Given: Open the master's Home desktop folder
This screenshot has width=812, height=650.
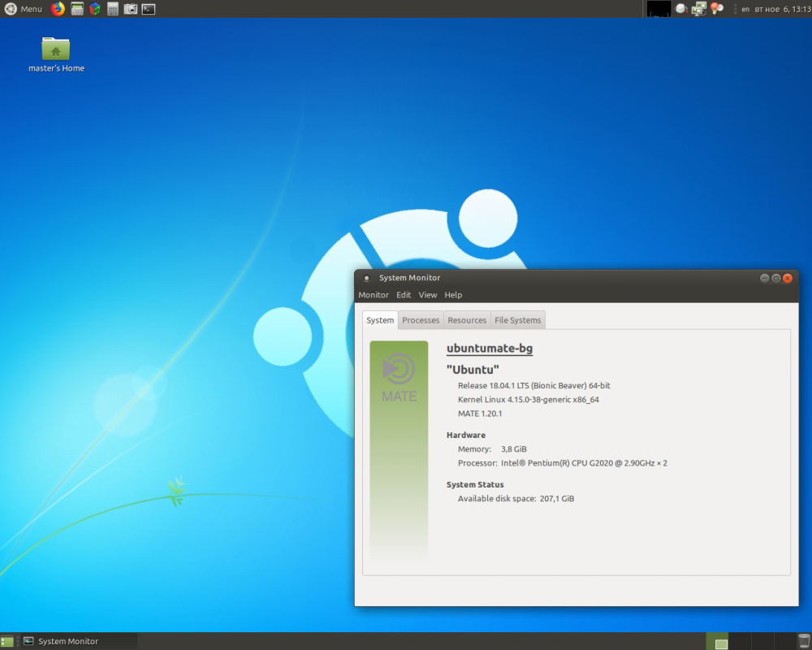Looking at the screenshot, I should [56, 55].
